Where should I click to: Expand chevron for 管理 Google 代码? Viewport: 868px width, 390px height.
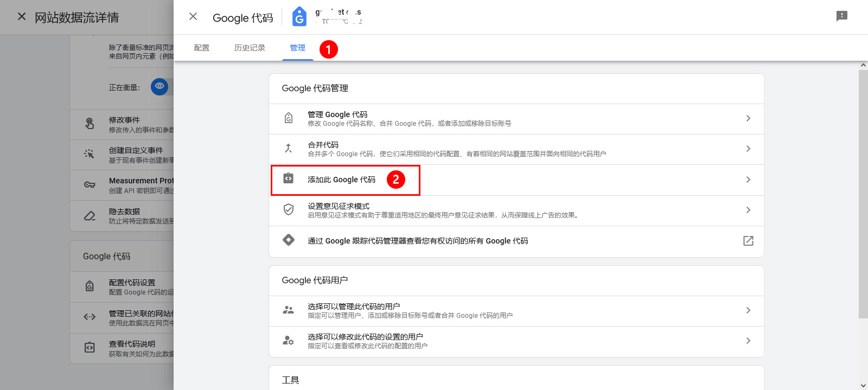pos(748,118)
